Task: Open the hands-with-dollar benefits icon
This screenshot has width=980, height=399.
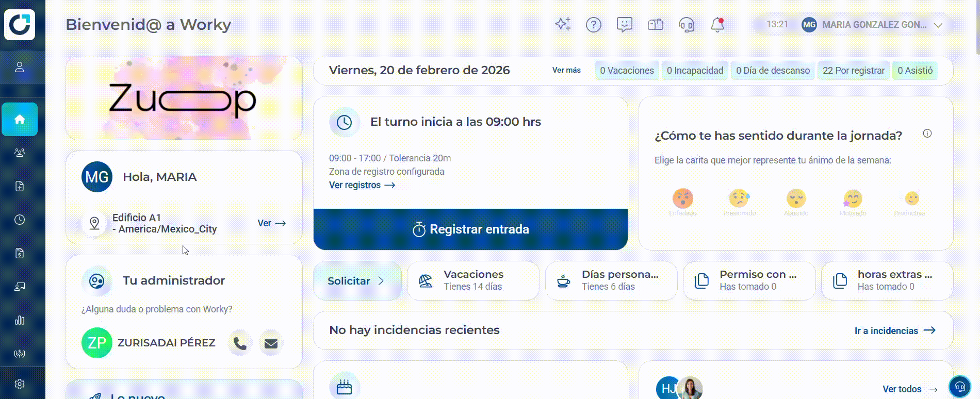Action: click(20, 354)
